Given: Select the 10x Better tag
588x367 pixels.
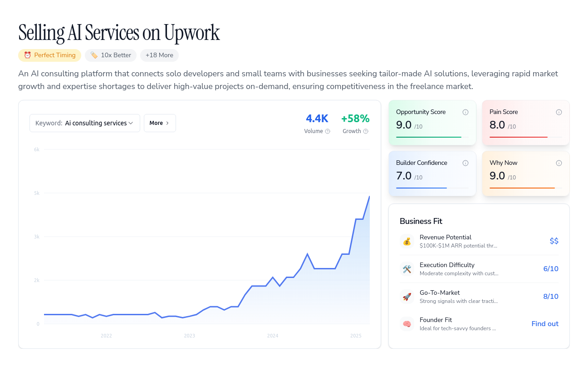Looking at the screenshot, I should (x=111, y=55).
